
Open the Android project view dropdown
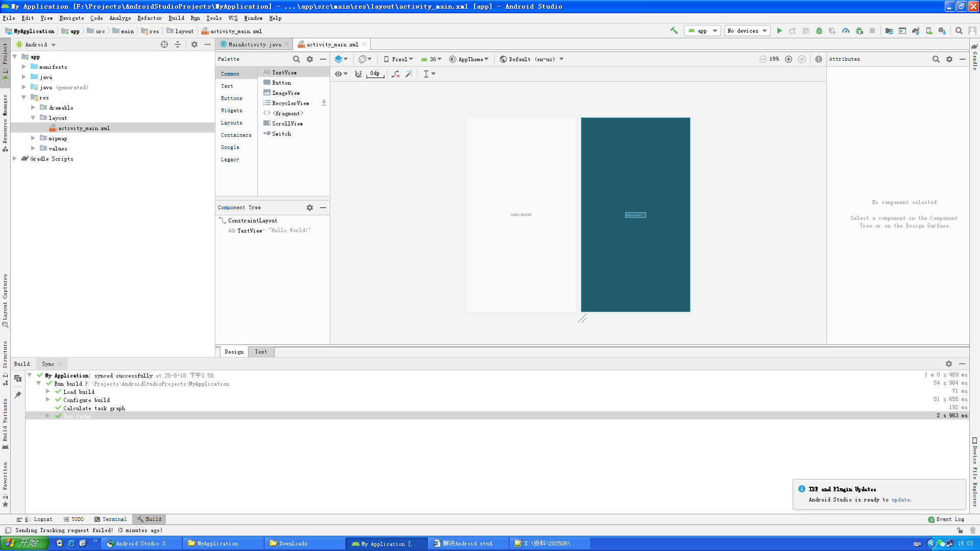pyautogui.click(x=36, y=44)
